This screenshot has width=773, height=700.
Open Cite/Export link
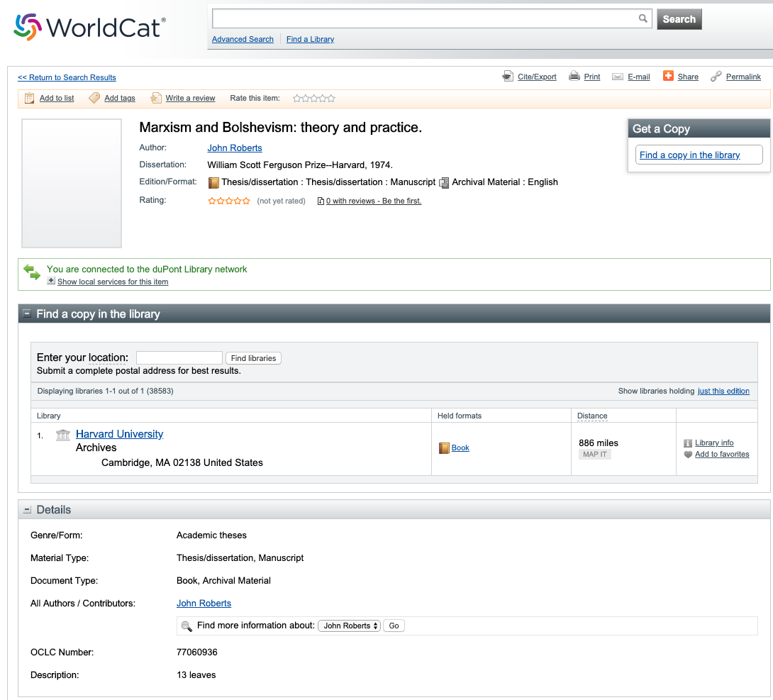[x=537, y=77]
